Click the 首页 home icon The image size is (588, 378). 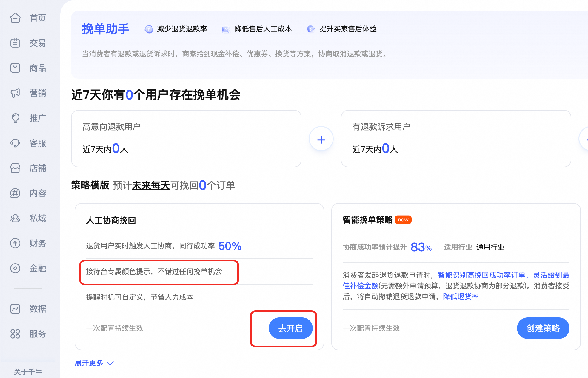point(15,18)
